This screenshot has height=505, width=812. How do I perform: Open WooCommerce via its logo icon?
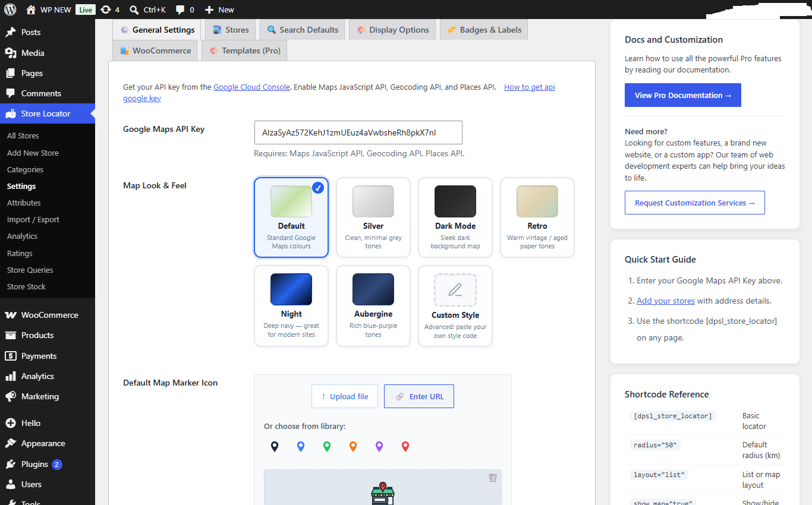coord(11,315)
